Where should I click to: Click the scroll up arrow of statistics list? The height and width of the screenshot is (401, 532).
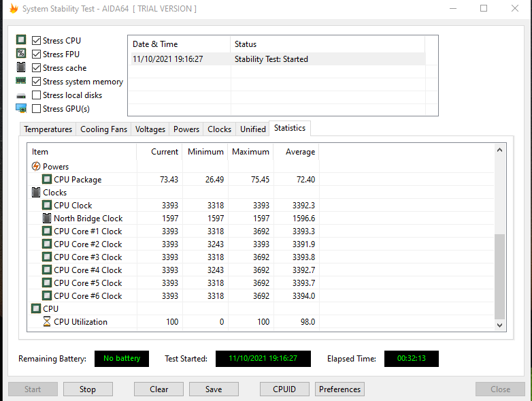[x=499, y=150]
